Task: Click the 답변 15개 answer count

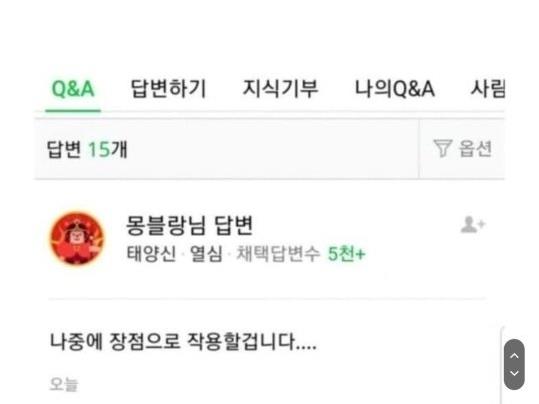Action: 87,149
